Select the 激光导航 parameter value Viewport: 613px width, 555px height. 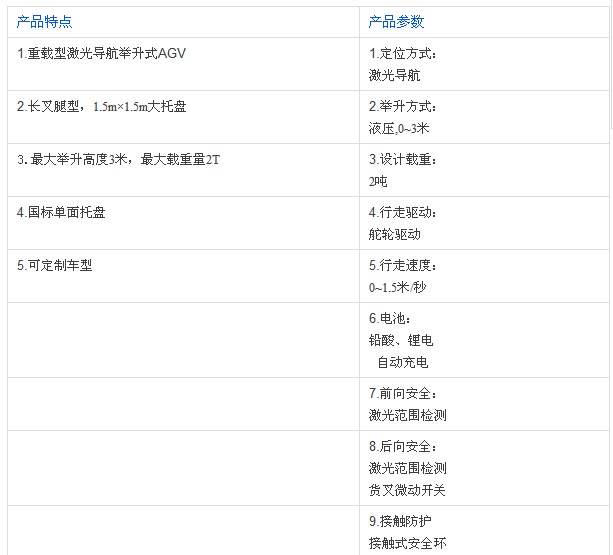tap(394, 75)
